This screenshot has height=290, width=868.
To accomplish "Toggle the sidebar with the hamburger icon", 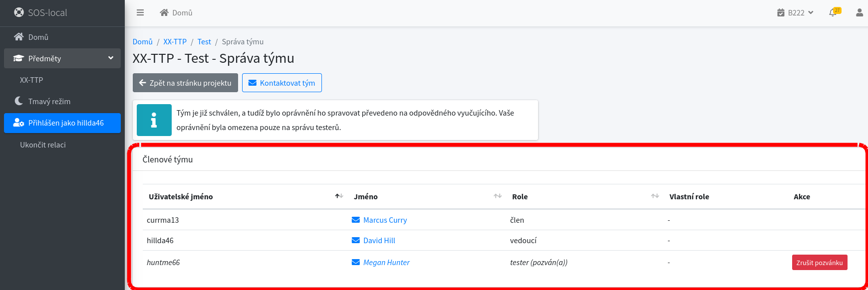I will (140, 12).
